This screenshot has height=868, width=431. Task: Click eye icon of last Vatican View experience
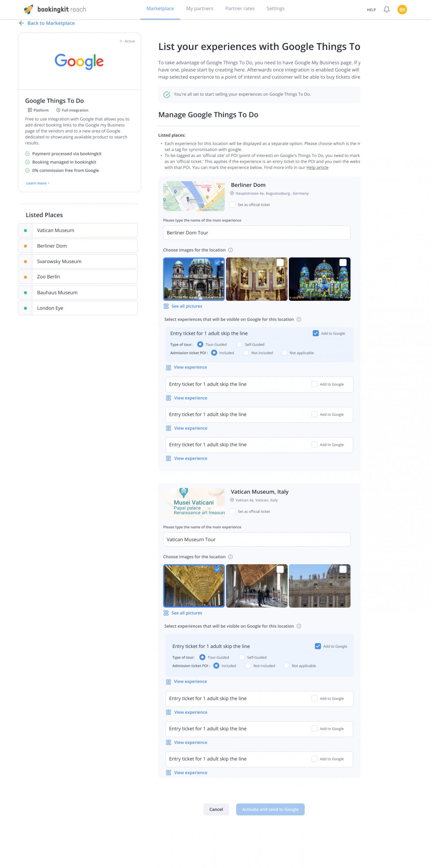168,773
